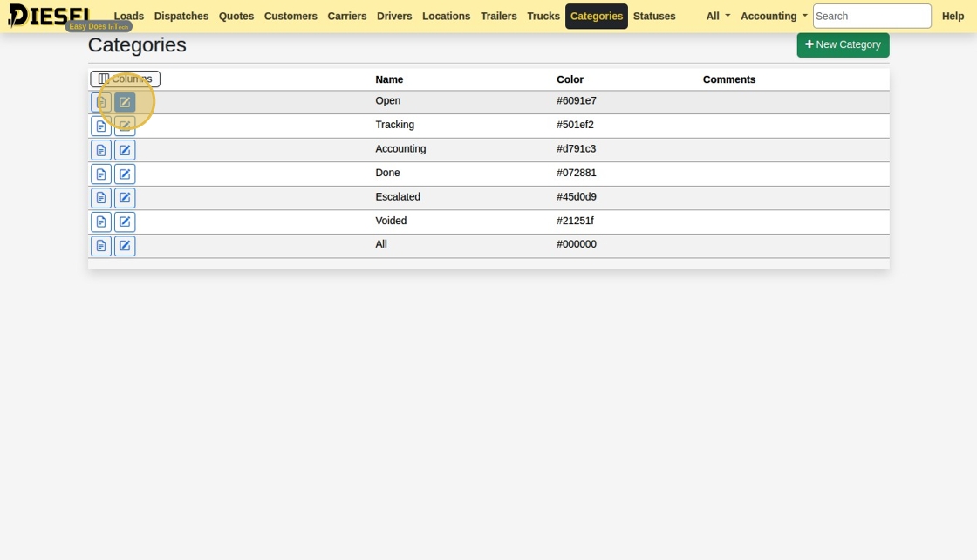The image size is (977, 560).
Task: Open the Columns chooser
Action: tap(126, 79)
